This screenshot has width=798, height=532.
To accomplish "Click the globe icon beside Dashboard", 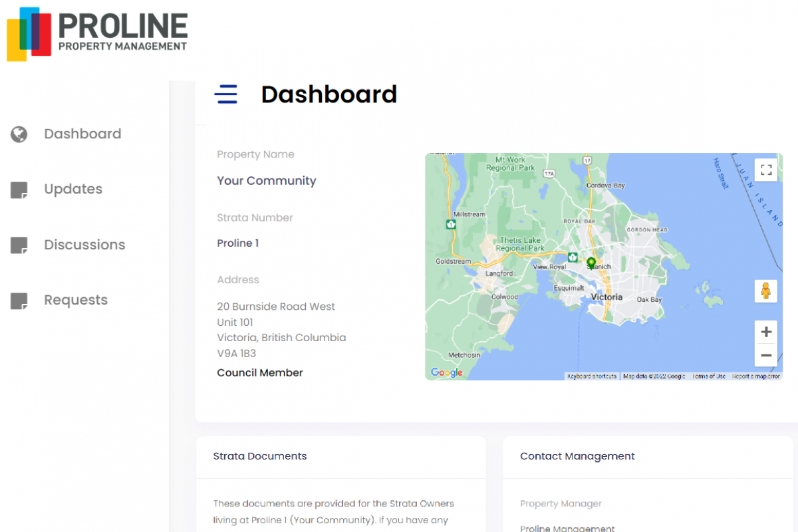I will coord(19,134).
